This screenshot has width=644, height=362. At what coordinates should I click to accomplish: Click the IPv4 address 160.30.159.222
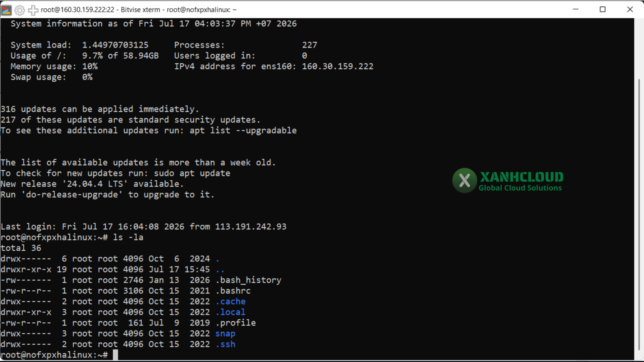(338, 66)
